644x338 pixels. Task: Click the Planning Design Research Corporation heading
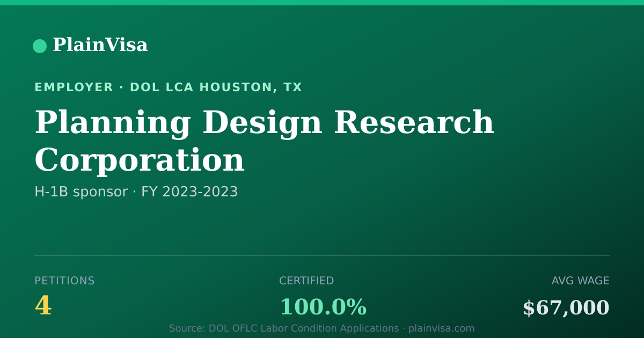264,142
